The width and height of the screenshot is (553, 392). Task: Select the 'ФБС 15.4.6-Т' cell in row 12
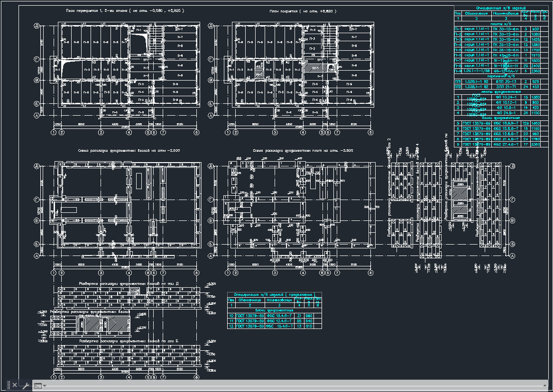point(279,326)
